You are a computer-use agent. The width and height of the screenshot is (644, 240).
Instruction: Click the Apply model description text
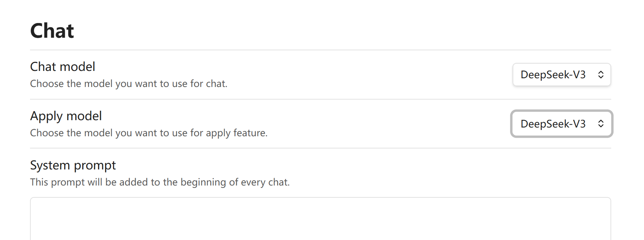pos(149,133)
